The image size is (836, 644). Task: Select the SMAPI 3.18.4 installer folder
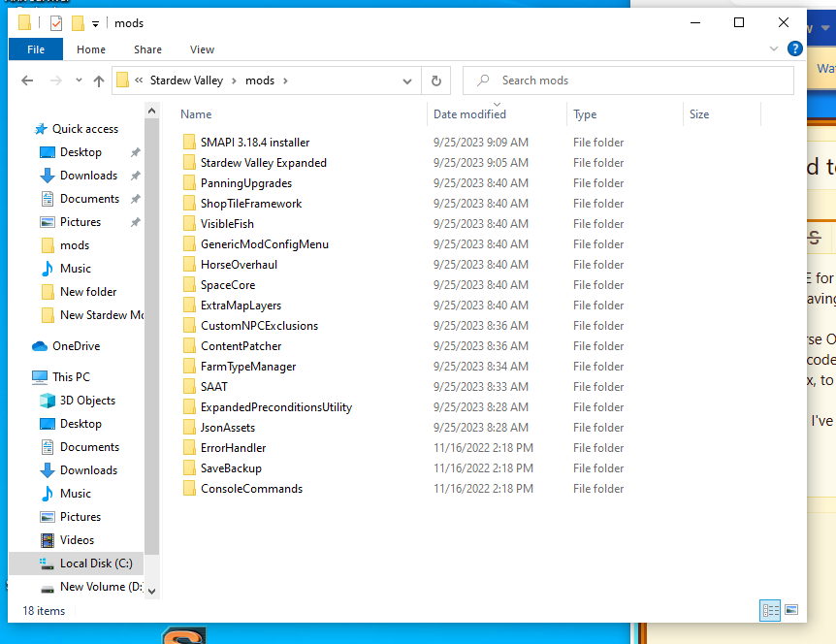tap(255, 143)
